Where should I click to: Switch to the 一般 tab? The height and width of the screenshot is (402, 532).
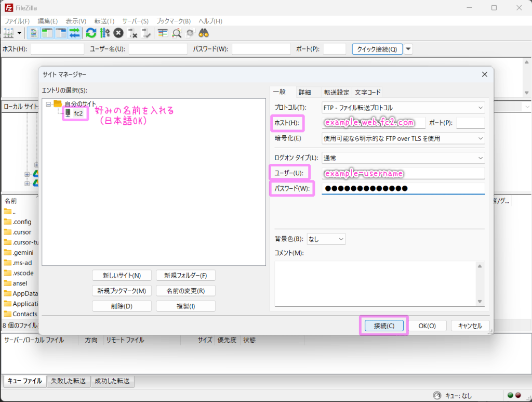[279, 92]
